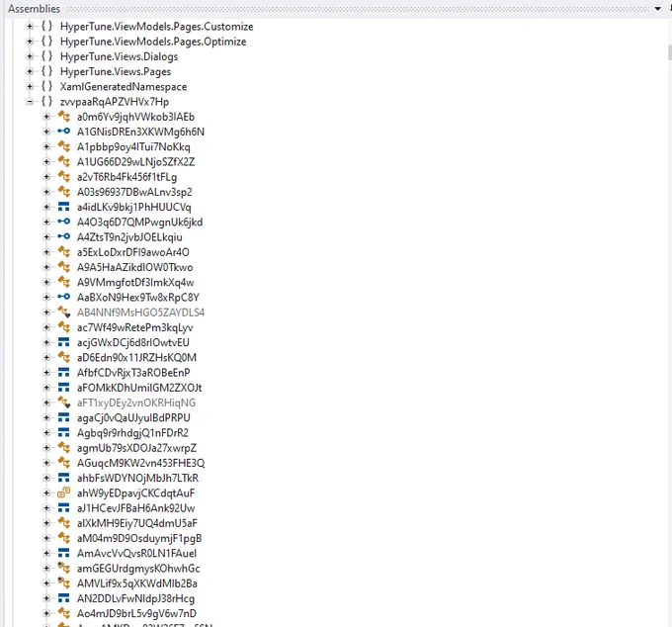Expand A03s96937DBwALnv3sp2 type node
The image size is (672, 627).
point(46,192)
